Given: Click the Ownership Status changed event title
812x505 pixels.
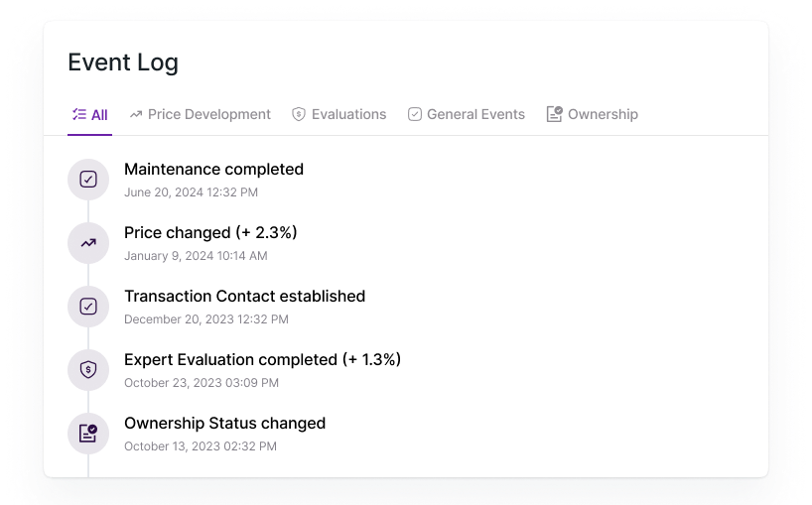Looking at the screenshot, I should [224, 424].
